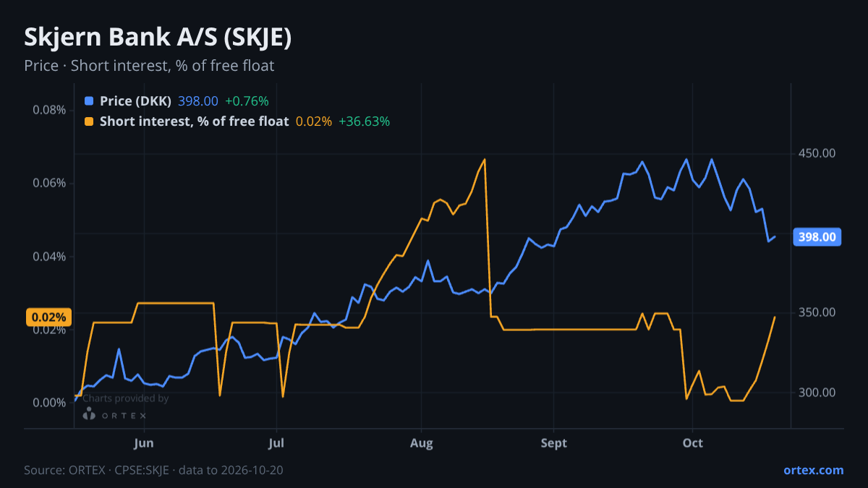This screenshot has height=488, width=868.
Task: Click the +0.76% price change value
Action: coord(247,101)
